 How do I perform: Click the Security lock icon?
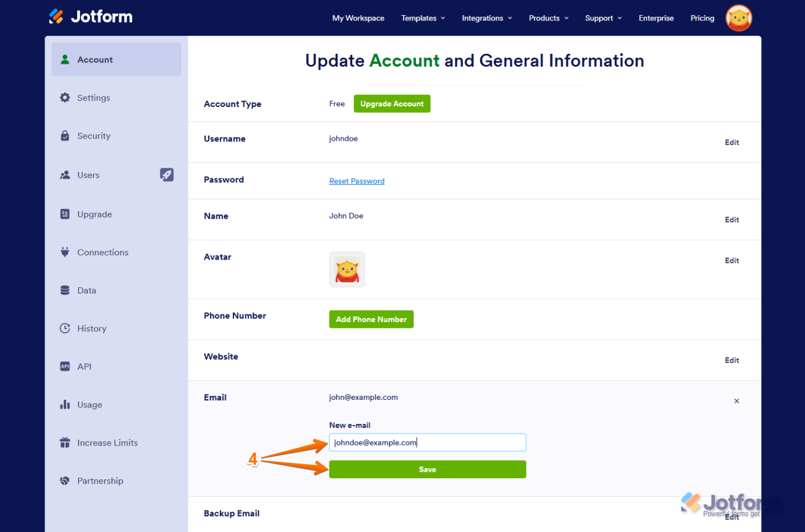[65, 136]
